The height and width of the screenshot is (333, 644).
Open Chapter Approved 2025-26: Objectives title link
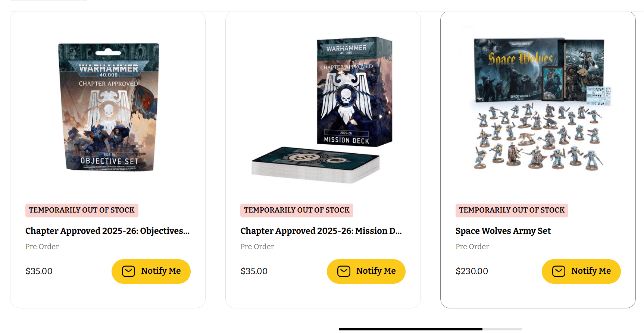point(107,231)
